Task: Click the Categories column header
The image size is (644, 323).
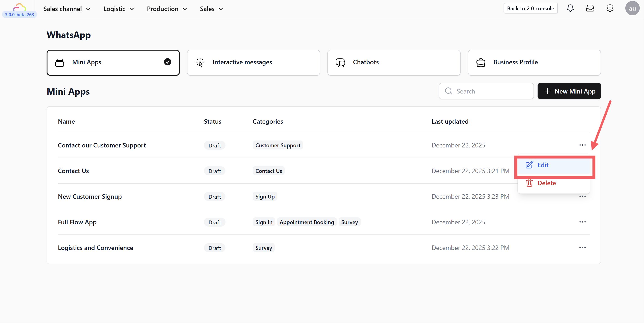Action: click(x=268, y=121)
